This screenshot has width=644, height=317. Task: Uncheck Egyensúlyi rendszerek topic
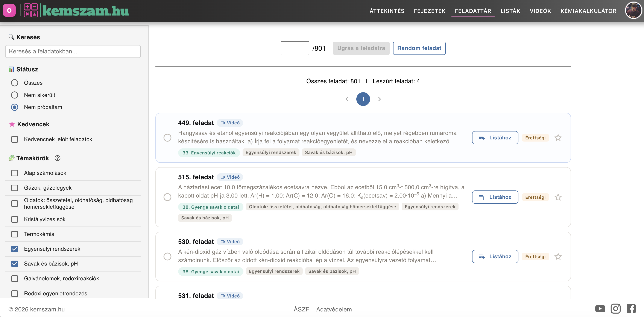click(15, 249)
